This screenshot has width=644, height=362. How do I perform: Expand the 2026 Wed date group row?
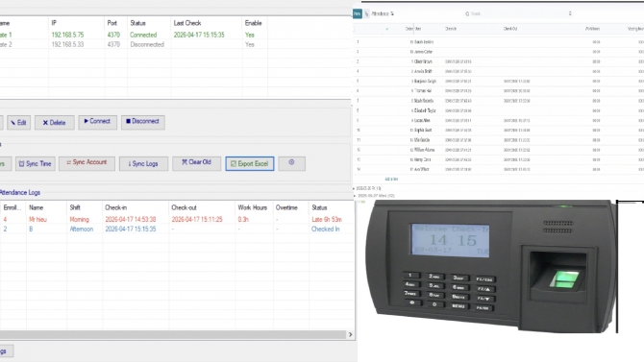pyautogui.click(x=375, y=196)
